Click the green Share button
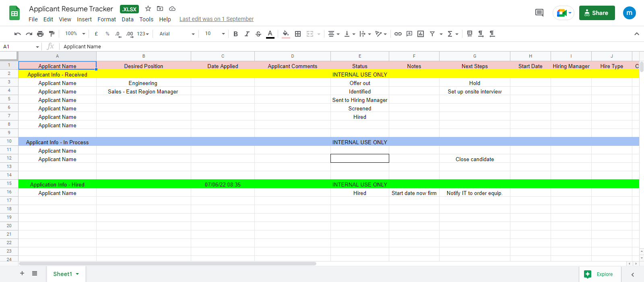 point(597,13)
